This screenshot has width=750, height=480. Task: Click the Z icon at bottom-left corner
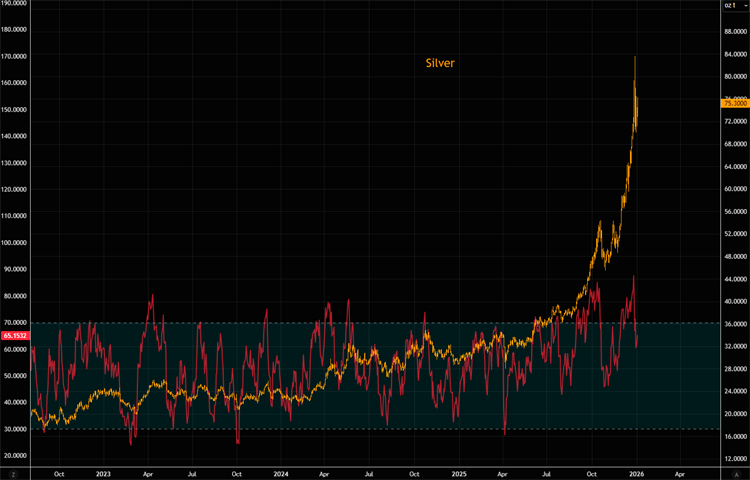(12, 472)
